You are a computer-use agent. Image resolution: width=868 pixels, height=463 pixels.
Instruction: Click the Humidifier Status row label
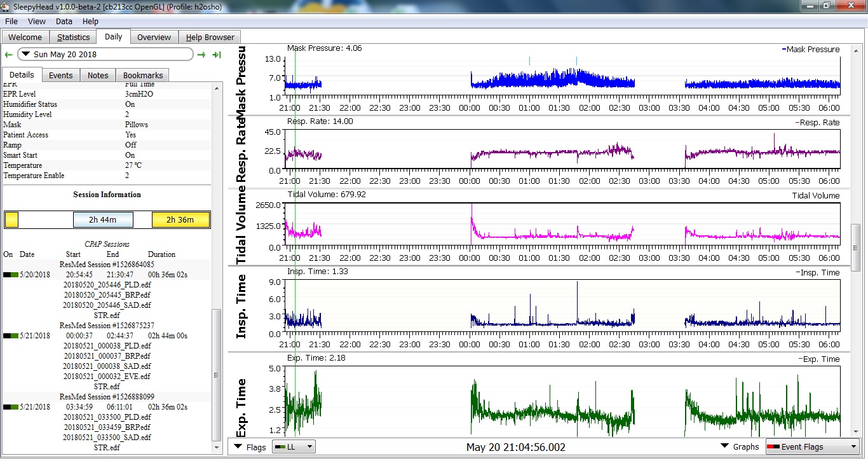tap(30, 104)
